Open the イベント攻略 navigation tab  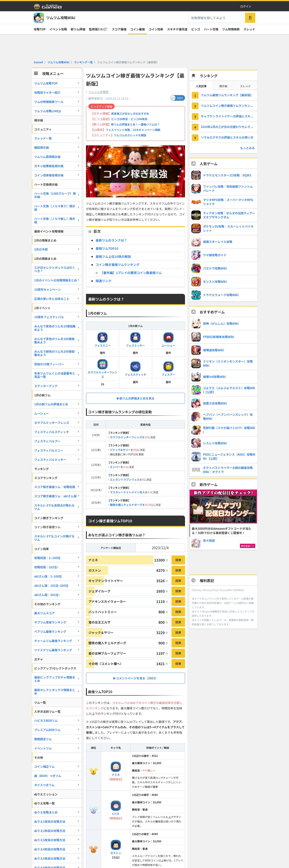coord(58,29)
